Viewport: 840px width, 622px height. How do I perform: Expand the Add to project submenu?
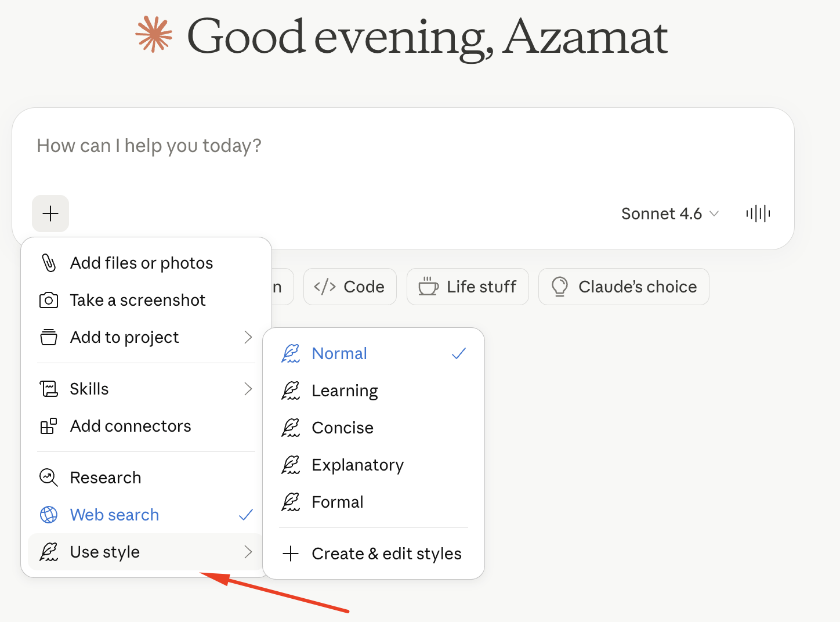pos(146,337)
